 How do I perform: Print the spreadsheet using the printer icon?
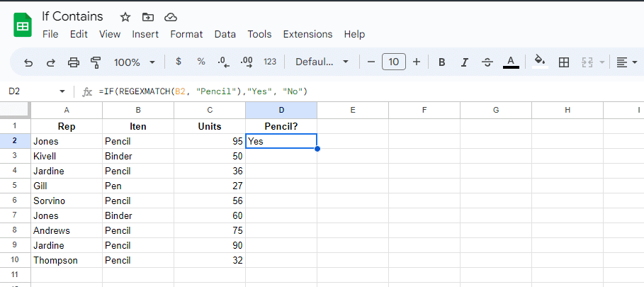[74, 62]
